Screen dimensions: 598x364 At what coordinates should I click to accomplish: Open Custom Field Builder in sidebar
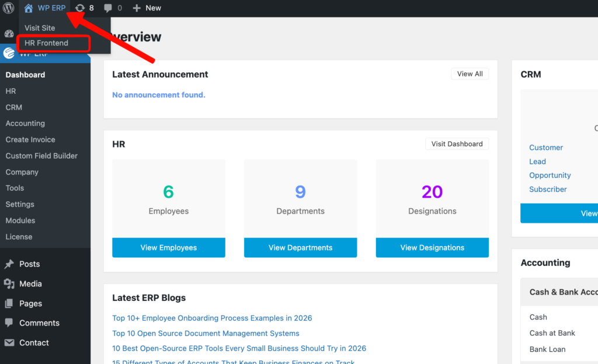[41, 156]
